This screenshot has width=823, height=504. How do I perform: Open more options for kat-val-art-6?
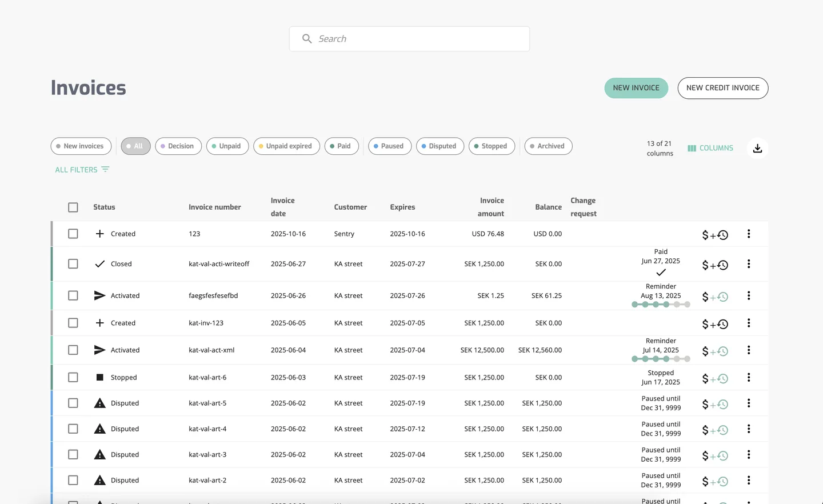pos(749,377)
